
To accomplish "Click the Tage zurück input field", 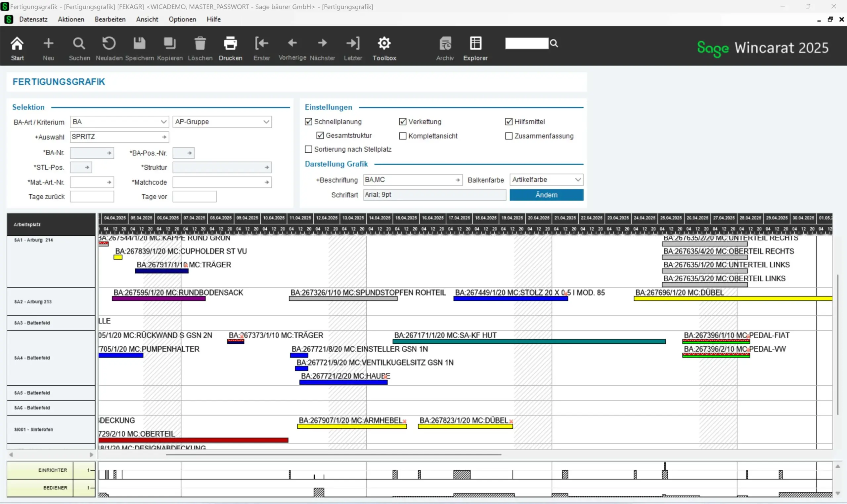I will coord(92,197).
